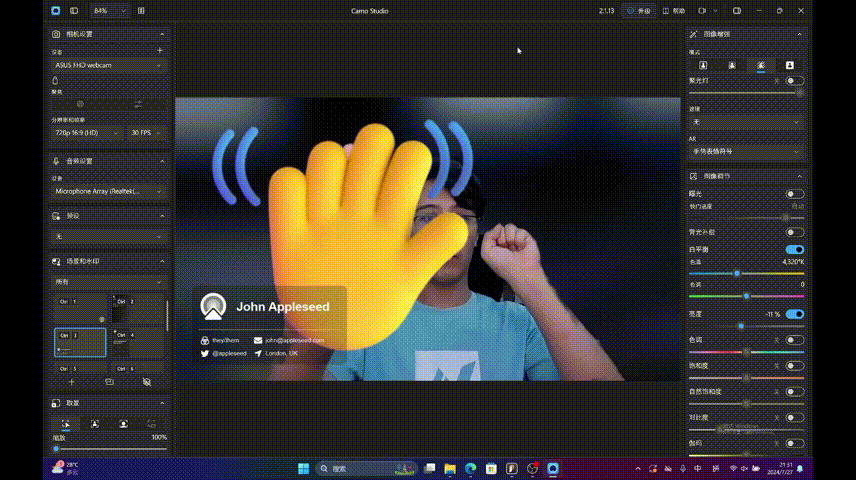Open the 84% zoom level menu
Screen dimensions: 856x480
(109, 11)
